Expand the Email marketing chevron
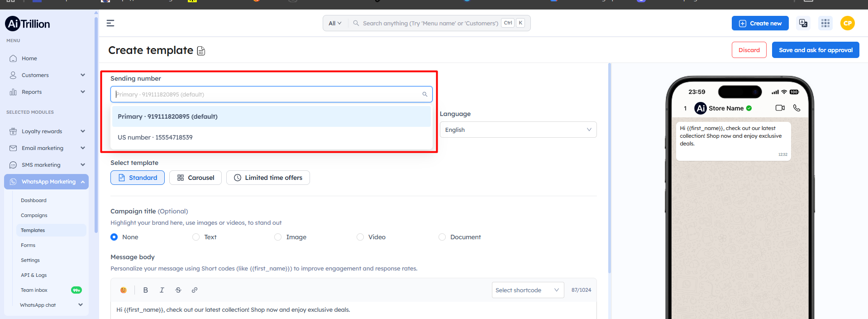The height and width of the screenshot is (319, 868). coord(83,148)
